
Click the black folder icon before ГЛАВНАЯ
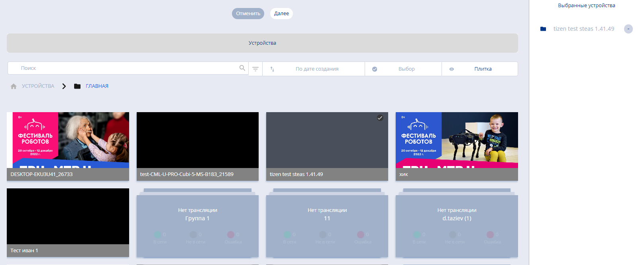(x=77, y=86)
